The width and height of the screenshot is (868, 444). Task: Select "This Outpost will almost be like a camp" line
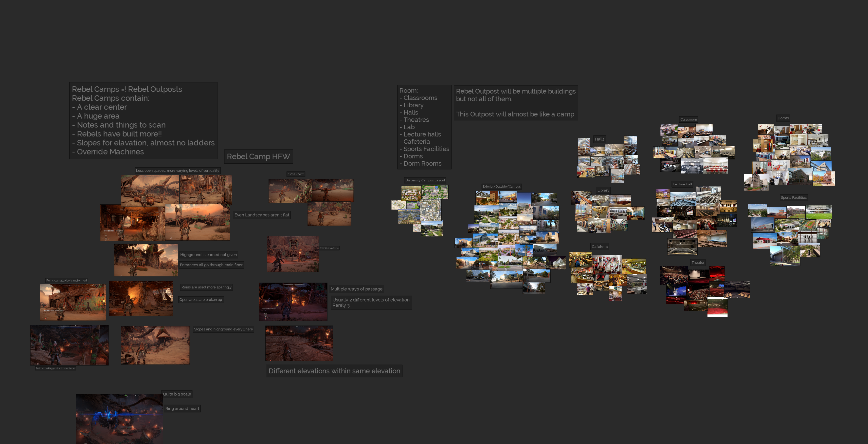pos(515,114)
